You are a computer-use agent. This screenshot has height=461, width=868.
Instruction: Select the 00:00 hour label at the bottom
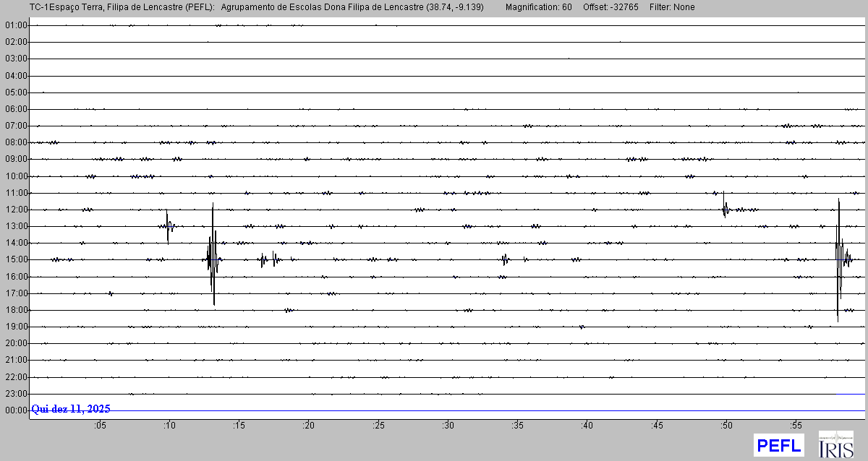[15, 410]
